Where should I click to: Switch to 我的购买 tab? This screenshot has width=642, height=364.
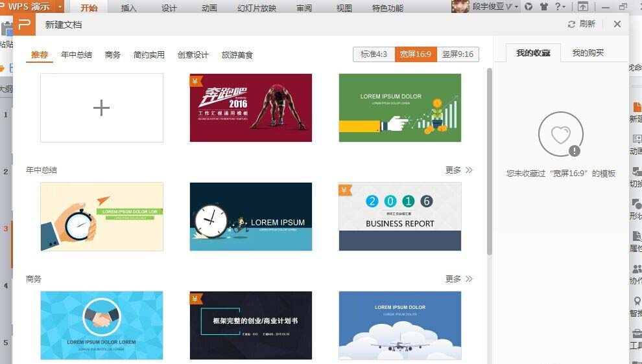click(588, 52)
